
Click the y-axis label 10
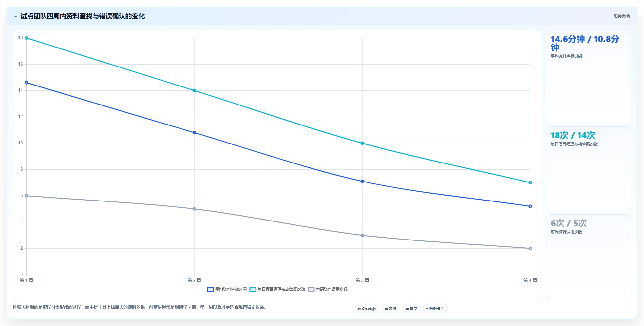pyautogui.click(x=21, y=143)
